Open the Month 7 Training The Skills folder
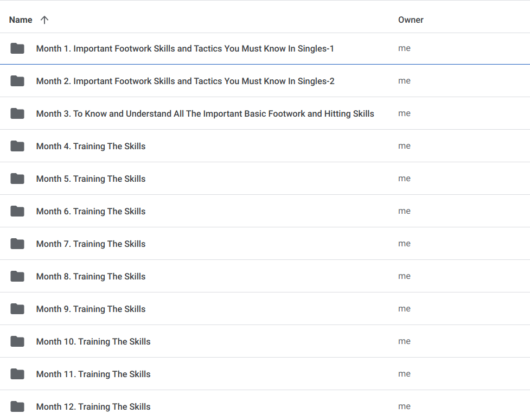 point(91,244)
